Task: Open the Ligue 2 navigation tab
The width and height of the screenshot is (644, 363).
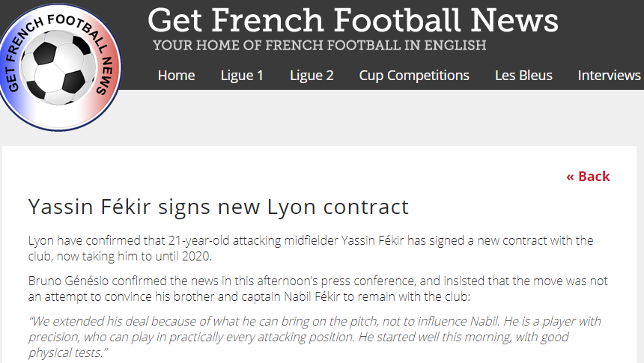Action: (312, 76)
